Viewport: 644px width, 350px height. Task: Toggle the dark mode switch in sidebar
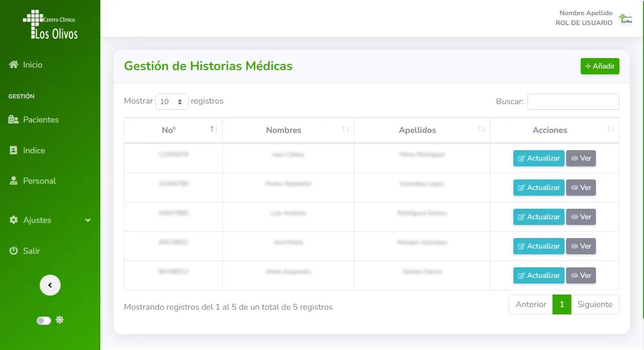click(44, 320)
